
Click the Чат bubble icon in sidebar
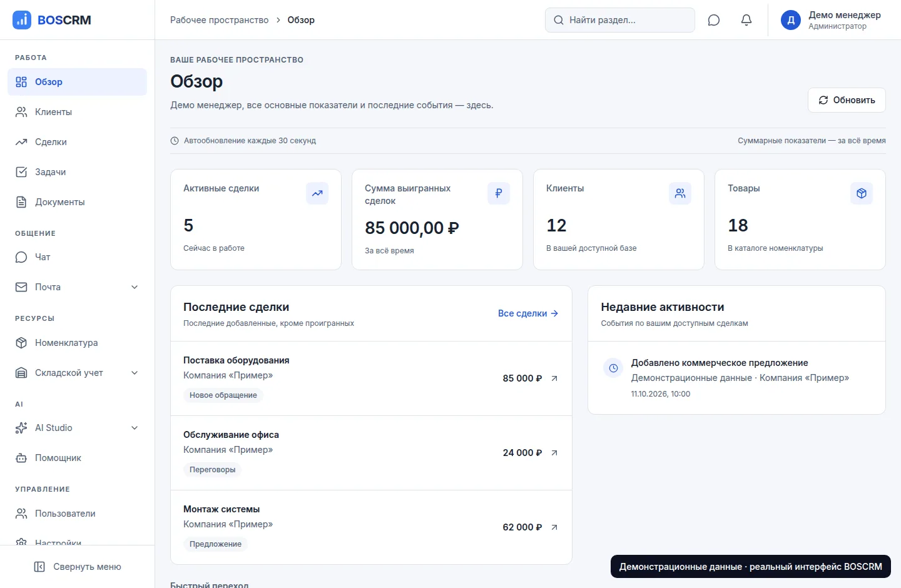(x=21, y=257)
